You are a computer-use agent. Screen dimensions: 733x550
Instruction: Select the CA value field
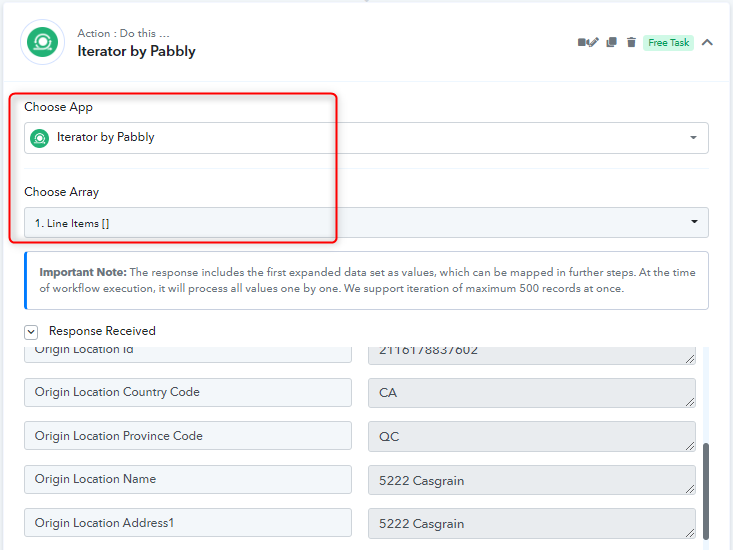(x=532, y=393)
